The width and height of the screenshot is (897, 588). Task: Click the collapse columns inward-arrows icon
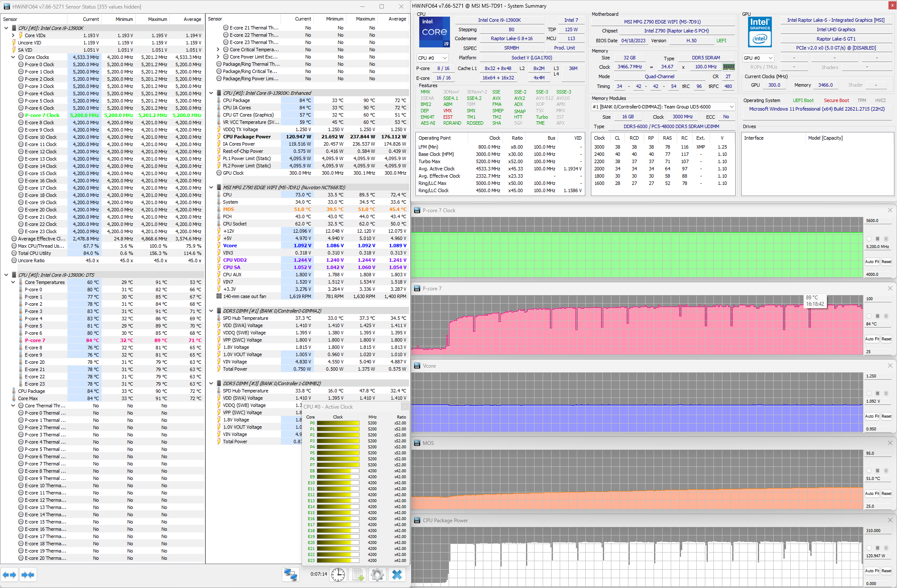28,575
